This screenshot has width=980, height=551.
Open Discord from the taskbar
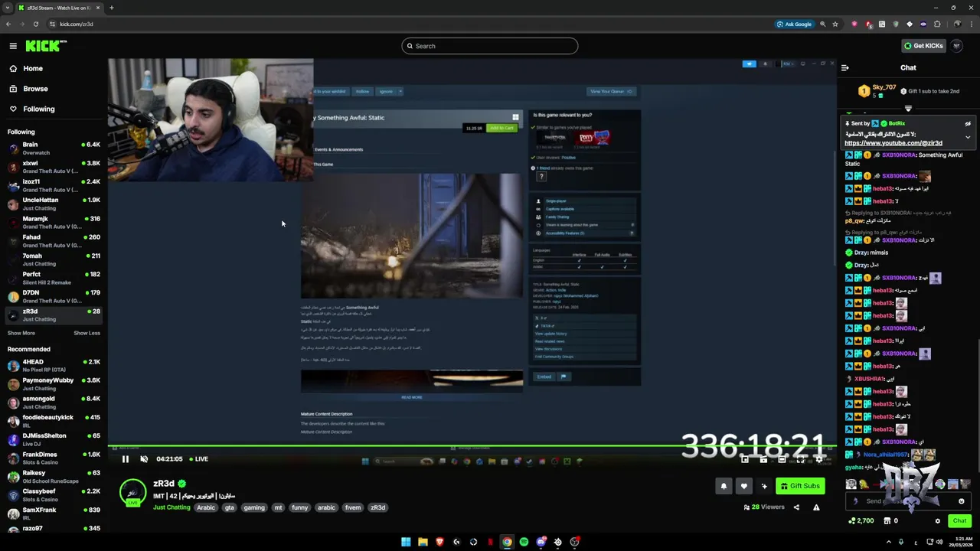coord(541,542)
